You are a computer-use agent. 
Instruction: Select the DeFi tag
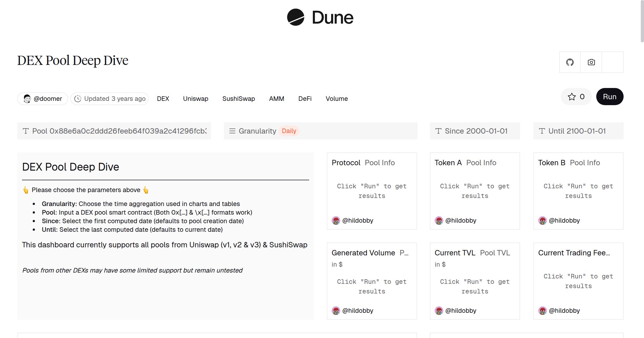[x=305, y=98]
